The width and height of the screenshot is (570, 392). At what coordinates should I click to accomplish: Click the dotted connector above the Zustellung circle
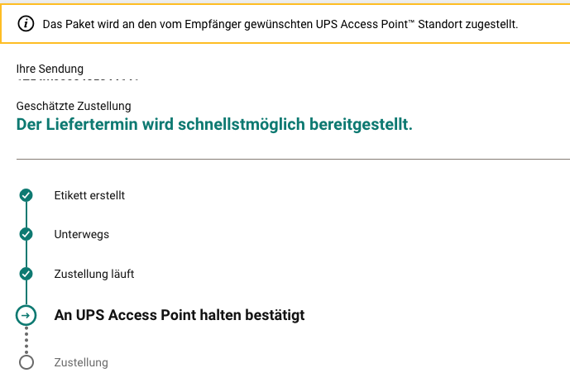[x=26, y=340]
